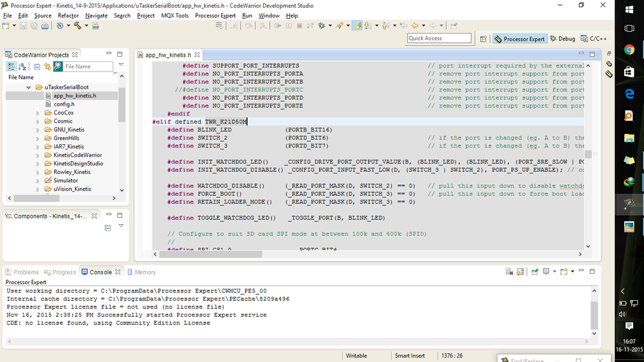Collapse all items in CodeWarrior Projects

(x=37, y=66)
